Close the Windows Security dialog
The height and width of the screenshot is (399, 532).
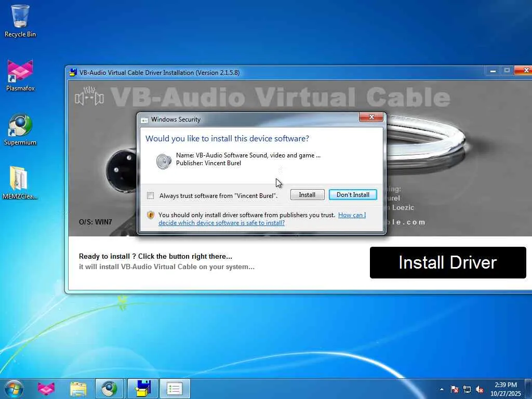coord(371,117)
